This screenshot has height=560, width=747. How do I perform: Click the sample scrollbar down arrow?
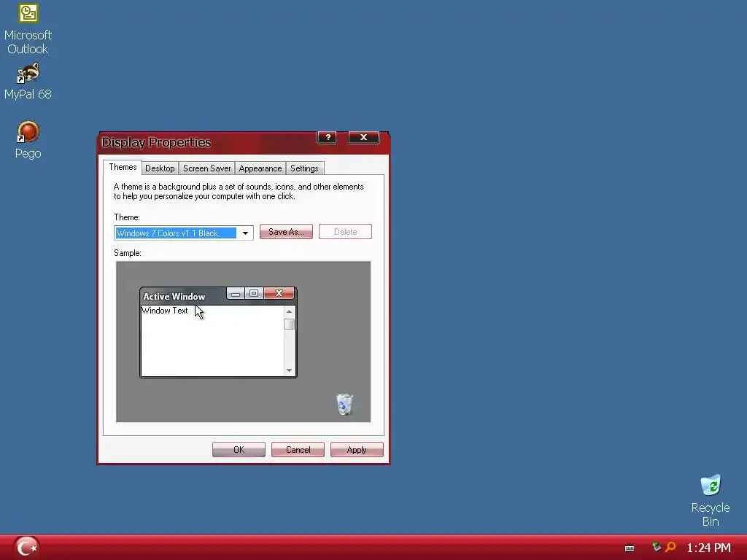(x=289, y=370)
